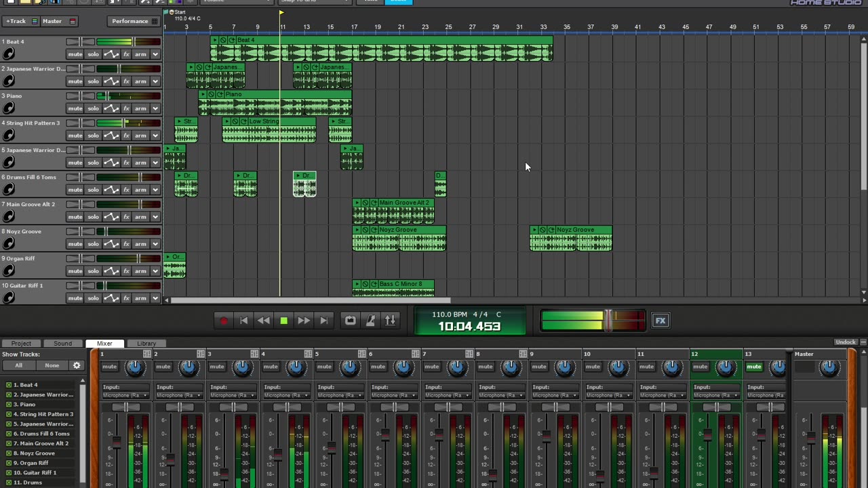Open automation lane on Drums Fill 6 Toms

[x=111, y=190]
